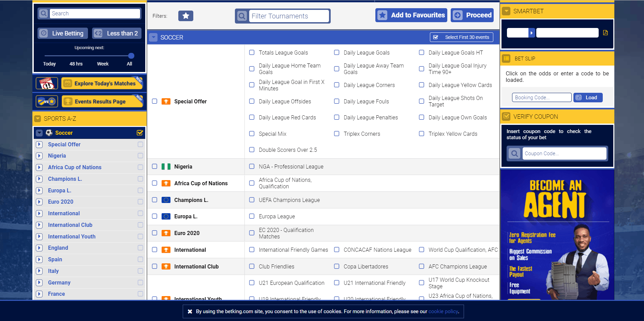Image resolution: width=644 pixels, height=321 pixels.
Task: Click the Filter Tournaments magnifier icon
Action: [242, 16]
